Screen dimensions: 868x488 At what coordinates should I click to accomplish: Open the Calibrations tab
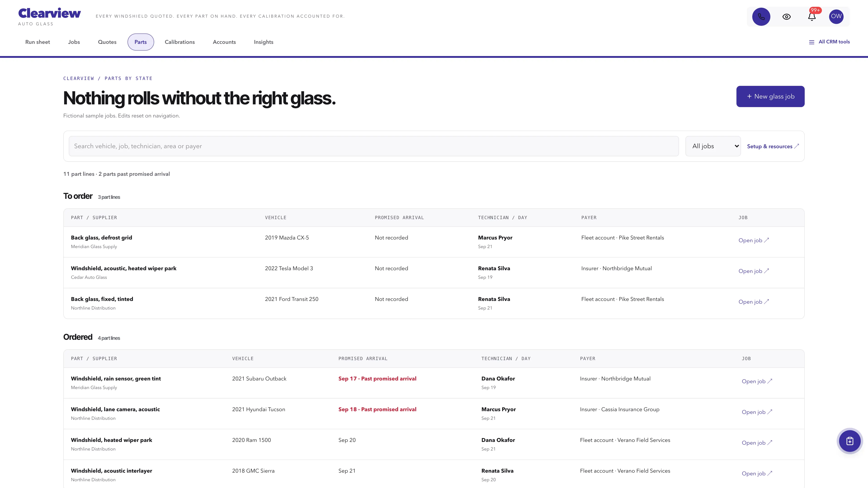pos(180,42)
